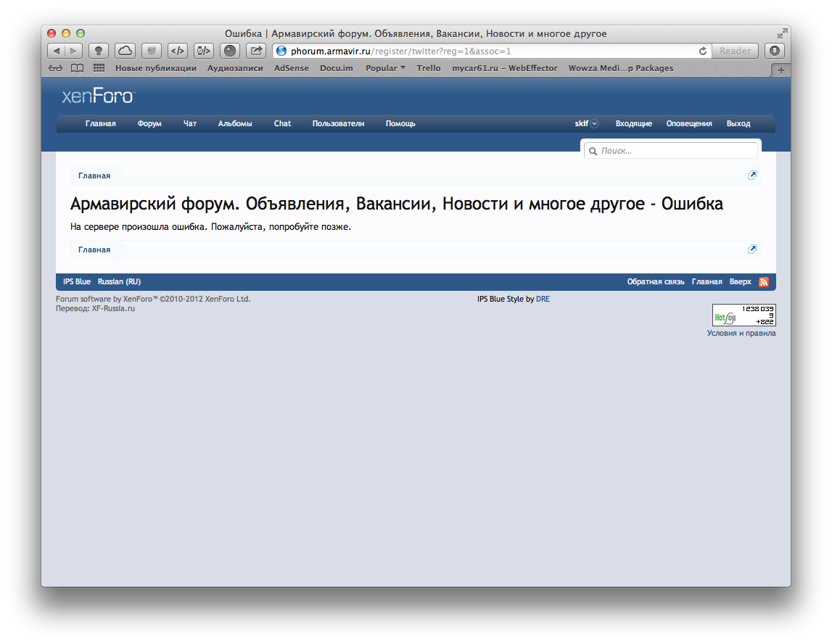This screenshot has width=832, height=644.
Task: Reload the page with the refresh icon
Action: pos(702,51)
